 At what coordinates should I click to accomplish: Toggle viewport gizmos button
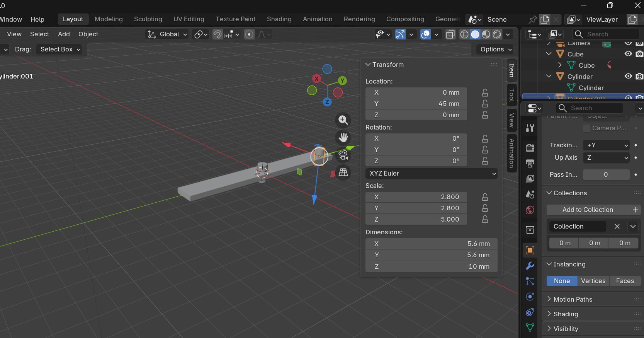click(x=400, y=34)
